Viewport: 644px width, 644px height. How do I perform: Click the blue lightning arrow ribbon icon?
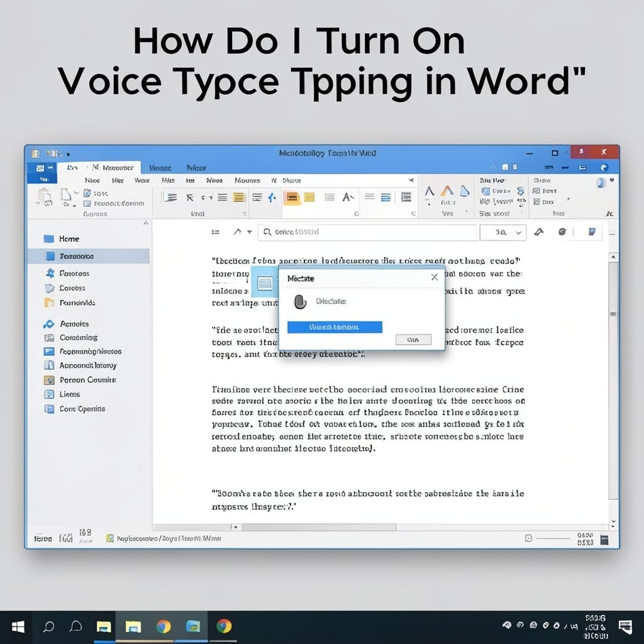[272, 197]
